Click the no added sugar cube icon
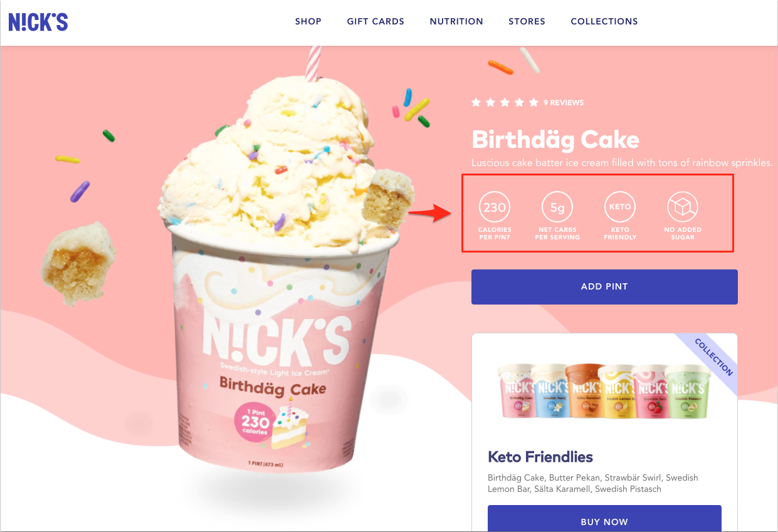Screen dimensions: 778x532 (x=683, y=207)
